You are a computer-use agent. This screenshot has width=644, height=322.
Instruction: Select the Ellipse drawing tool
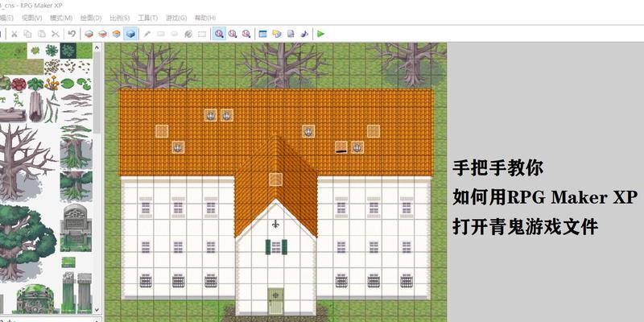[174, 34]
